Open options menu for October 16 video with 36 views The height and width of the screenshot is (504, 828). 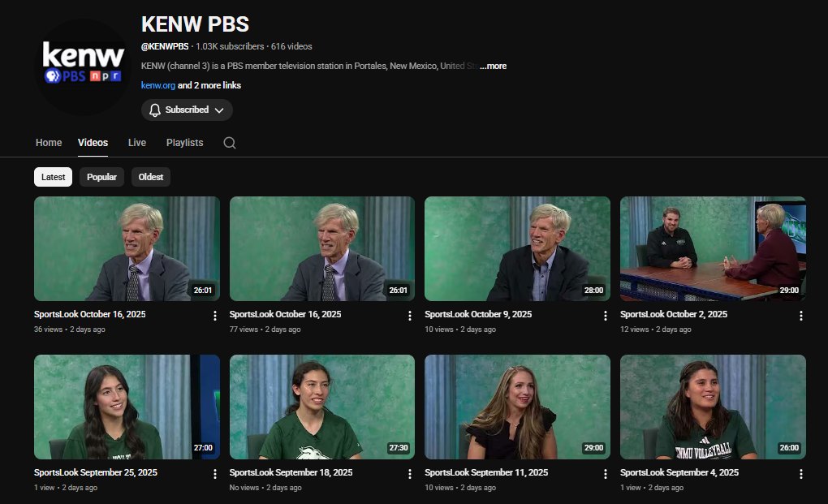[x=214, y=316]
